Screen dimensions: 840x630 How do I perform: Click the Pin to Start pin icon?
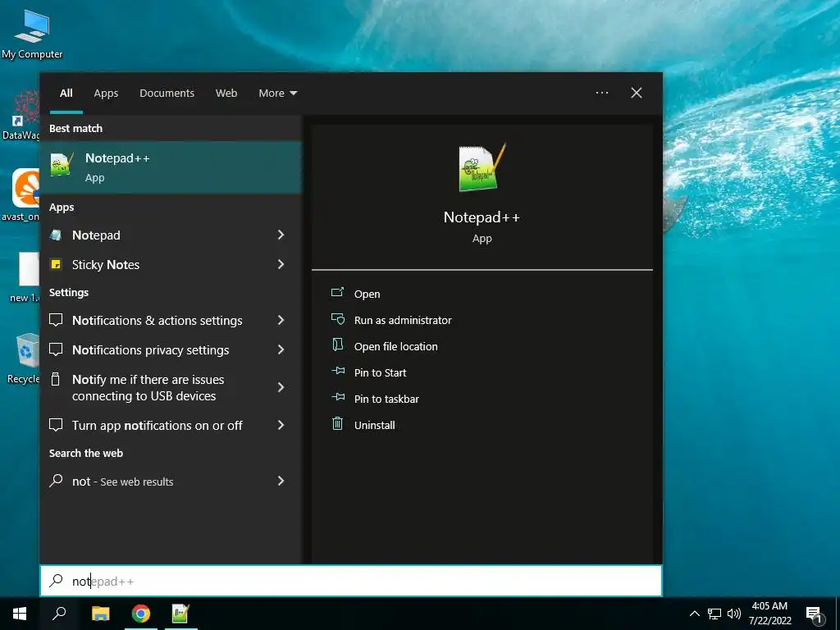tap(338, 371)
